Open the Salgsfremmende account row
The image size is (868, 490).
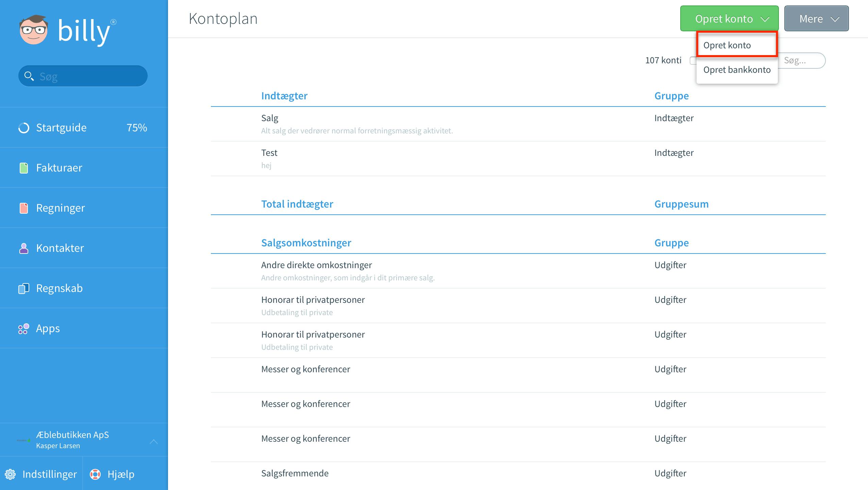point(518,476)
